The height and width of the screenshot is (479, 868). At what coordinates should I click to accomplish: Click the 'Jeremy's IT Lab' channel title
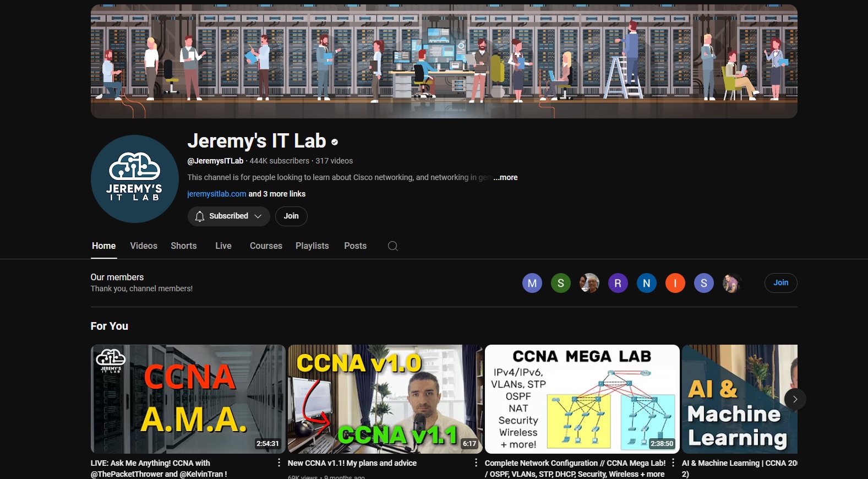[257, 141]
